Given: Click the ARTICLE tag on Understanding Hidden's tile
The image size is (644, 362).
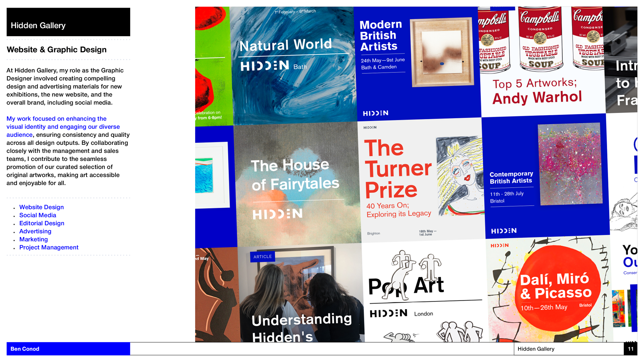Looking at the screenshot, I should (262, 257).
